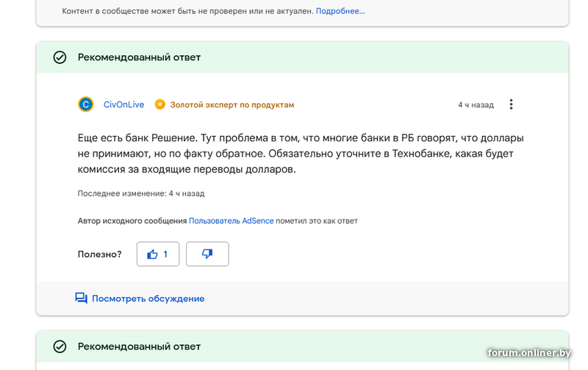Open the "Подробнее…" link
Image resolution: width=588 pixels, height=370 pixels.
pyautogui.click(x=340, y=11)
